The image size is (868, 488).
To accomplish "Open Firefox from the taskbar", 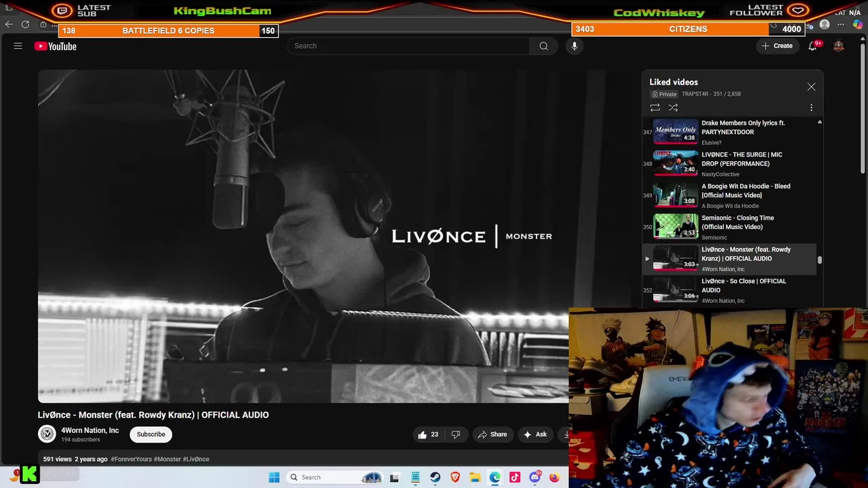I will point(555,477).
